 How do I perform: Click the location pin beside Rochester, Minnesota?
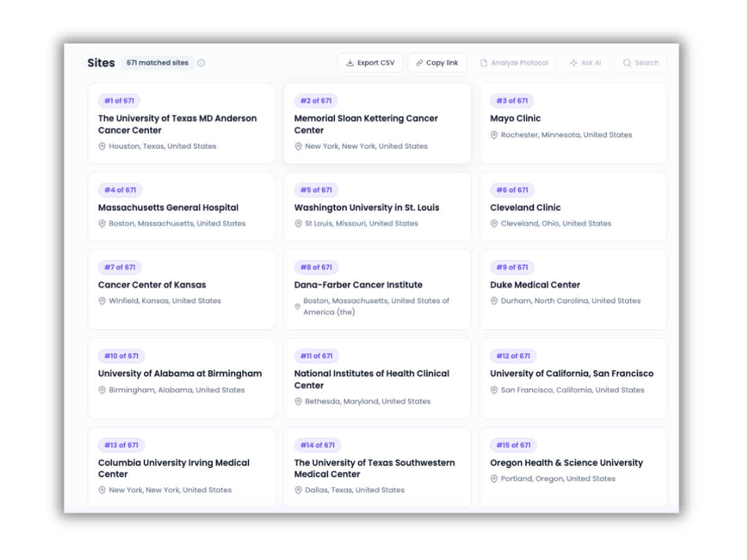[x=494, y=135]
